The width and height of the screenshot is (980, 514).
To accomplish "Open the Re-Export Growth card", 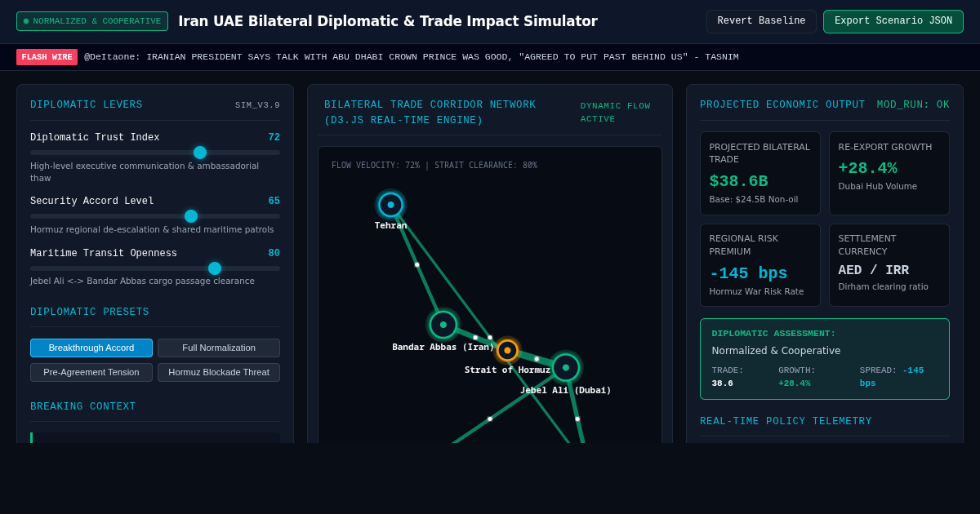I will click(x=889, y=174).
